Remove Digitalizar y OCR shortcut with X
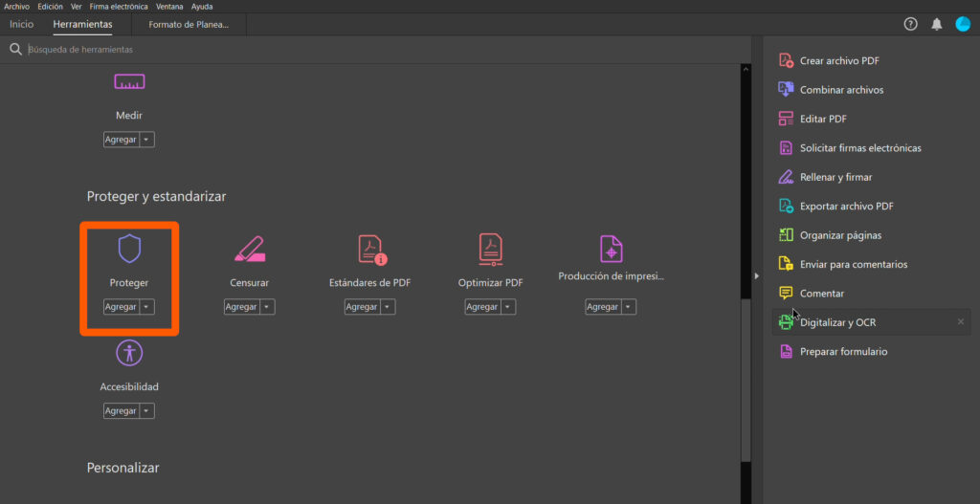 [x=960, y=322]
